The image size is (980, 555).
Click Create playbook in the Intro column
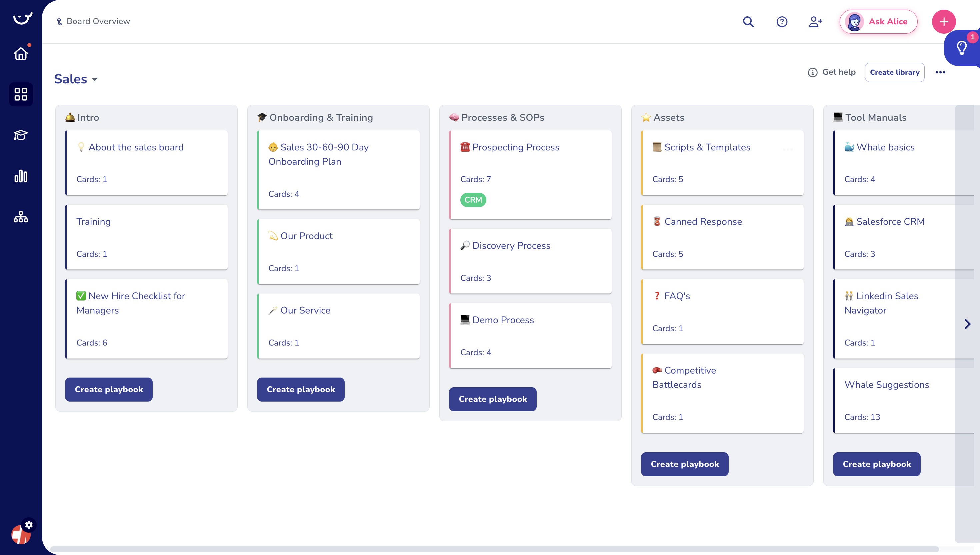[x=109, y=389]
